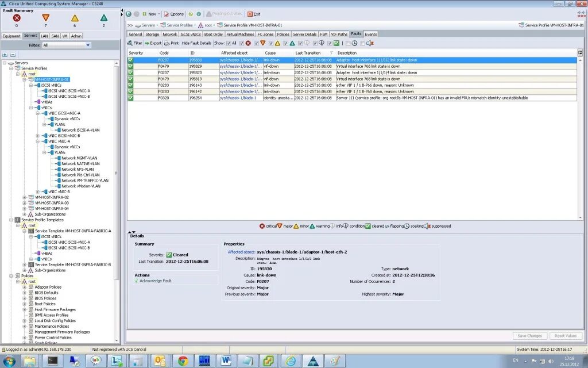This screenshot has height=368, width=588.
Task: Open the Filter dropdown set to All
Action: 67,45
